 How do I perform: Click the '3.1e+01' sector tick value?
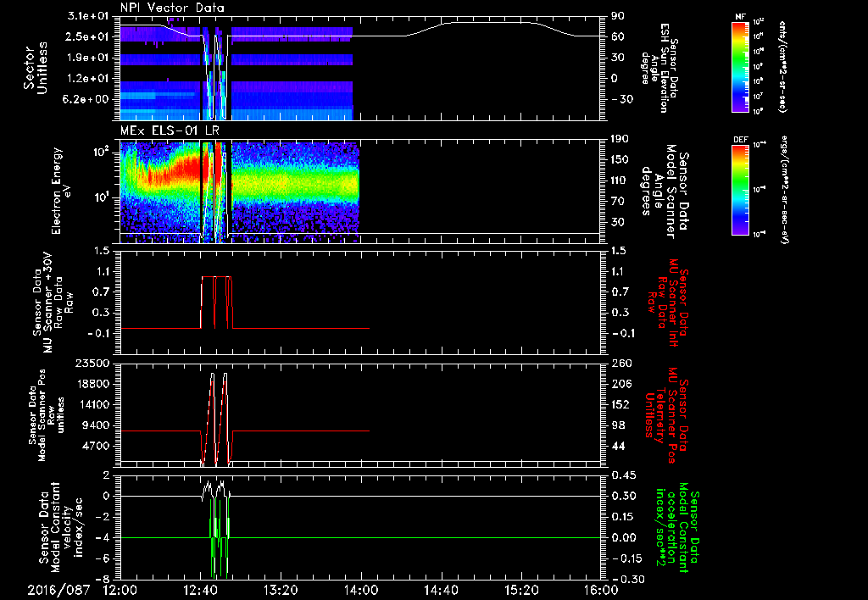pyautogui.click(x=87, y=15)
